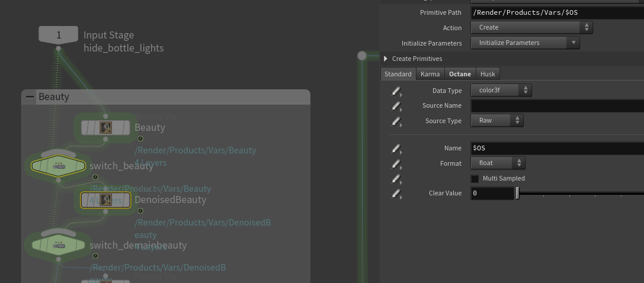Enable the Multi Sampled checkbox
644x283 pixels.
(x=475, y=179)
